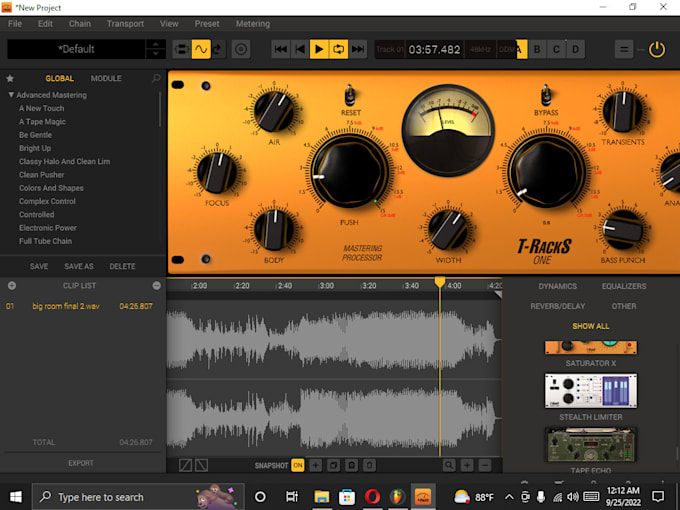
Task: Switch to the MODULE presets tab
Action: [x=106, y=78]
